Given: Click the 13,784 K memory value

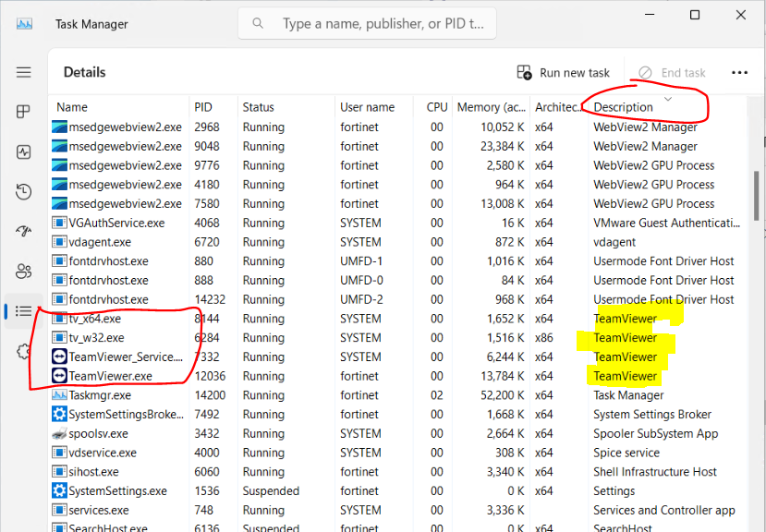Looking at the screenshot, I should [x=503, y=376].
